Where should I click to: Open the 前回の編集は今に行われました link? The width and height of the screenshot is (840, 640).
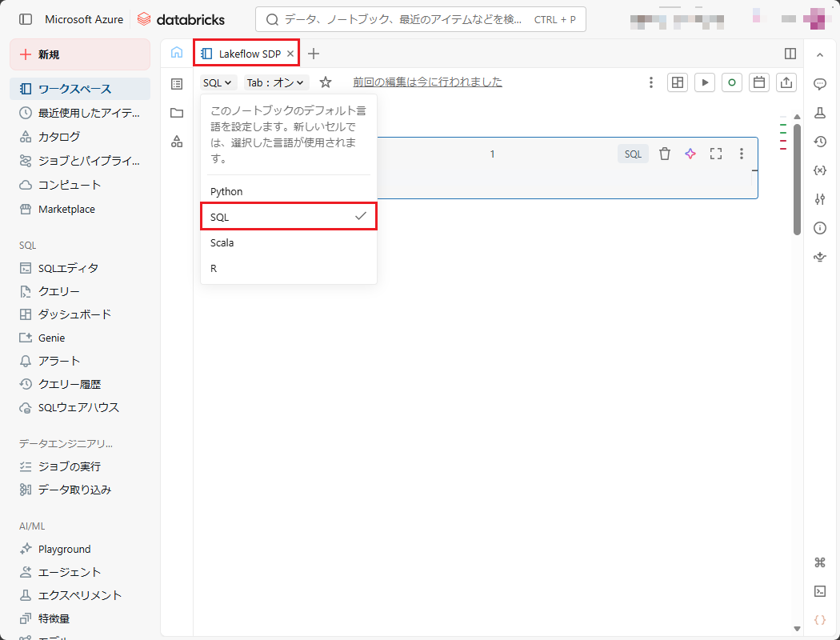(427, 82)
